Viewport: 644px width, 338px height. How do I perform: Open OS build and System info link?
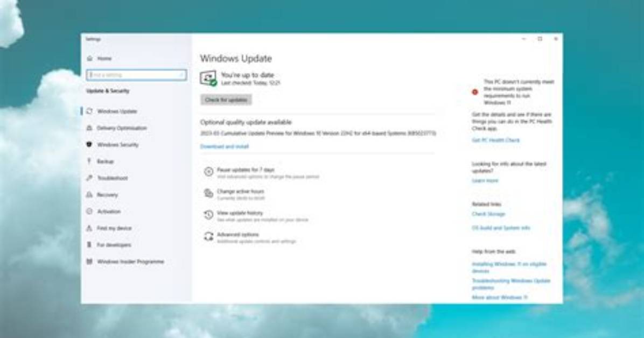[501, 228]
